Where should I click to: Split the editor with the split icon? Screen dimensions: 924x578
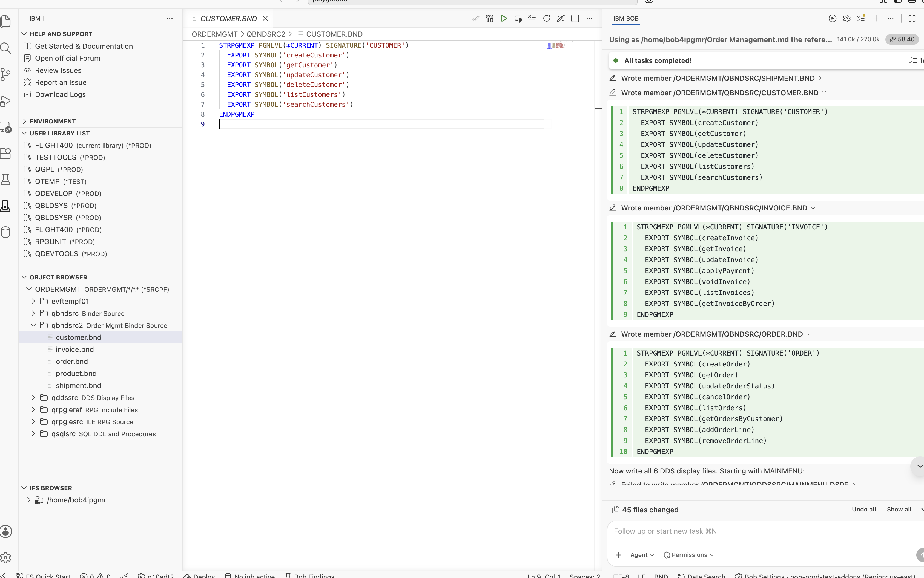[x=575, y=18]
